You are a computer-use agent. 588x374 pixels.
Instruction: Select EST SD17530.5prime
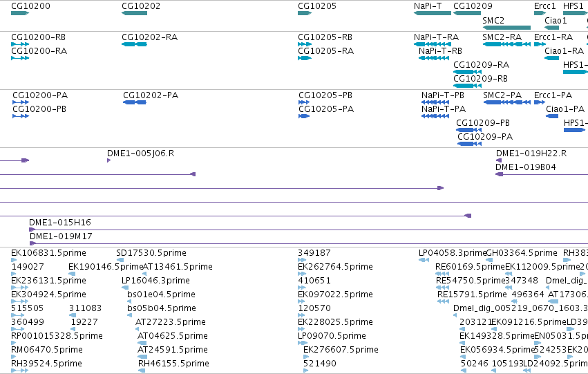[x=120, y=260]
